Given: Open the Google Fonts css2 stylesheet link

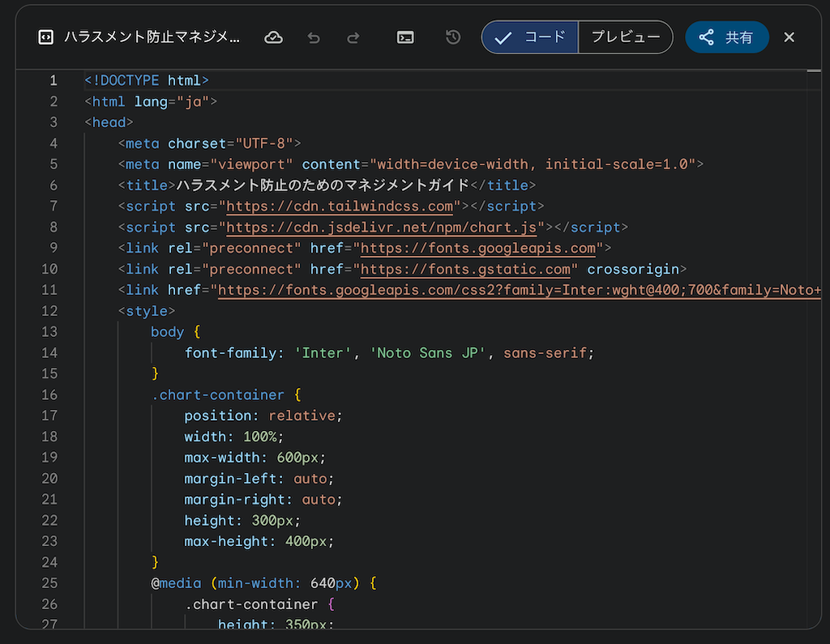Looking at the screenshot, I should 520,290.
